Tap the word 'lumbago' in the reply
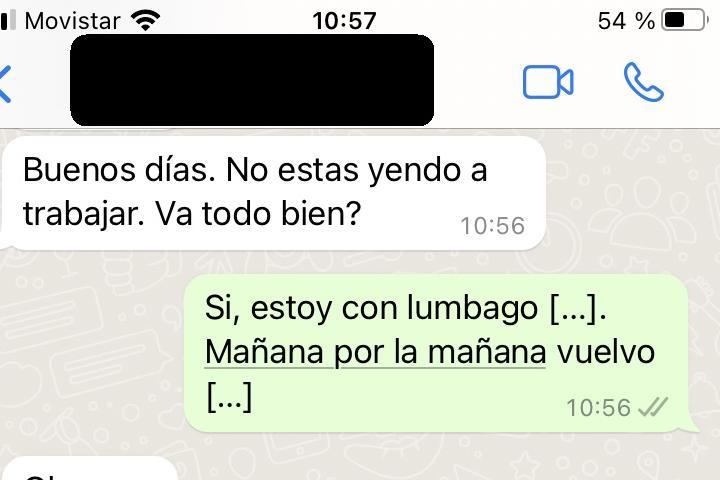The height and width of the screenshot is (480, 720). (472, 308)
